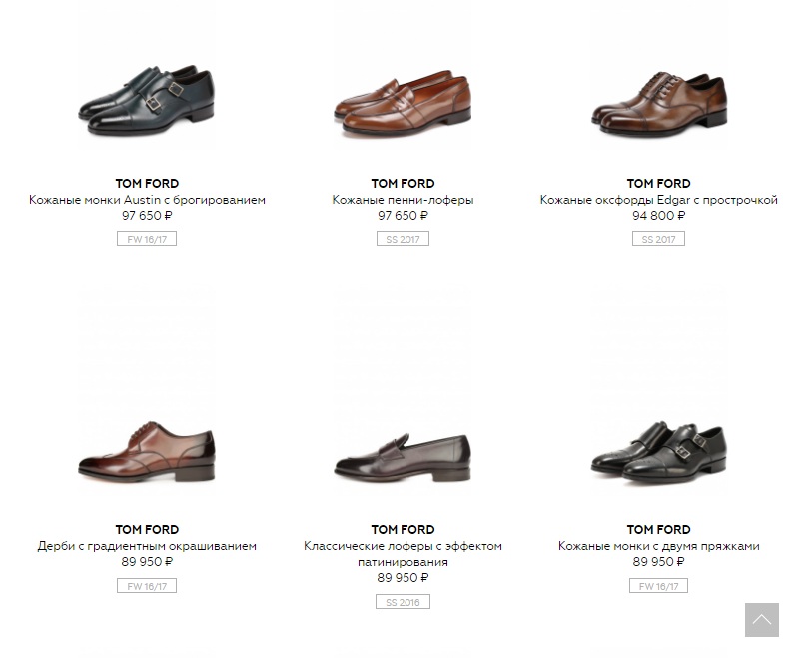Click the SS 2016 tag under classic loafers
The height and width of the screenshot is (658, 812).
[403, 602]
